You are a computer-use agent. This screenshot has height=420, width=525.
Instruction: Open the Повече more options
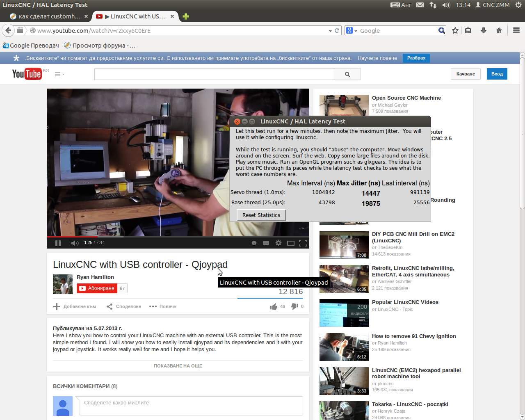162,306
